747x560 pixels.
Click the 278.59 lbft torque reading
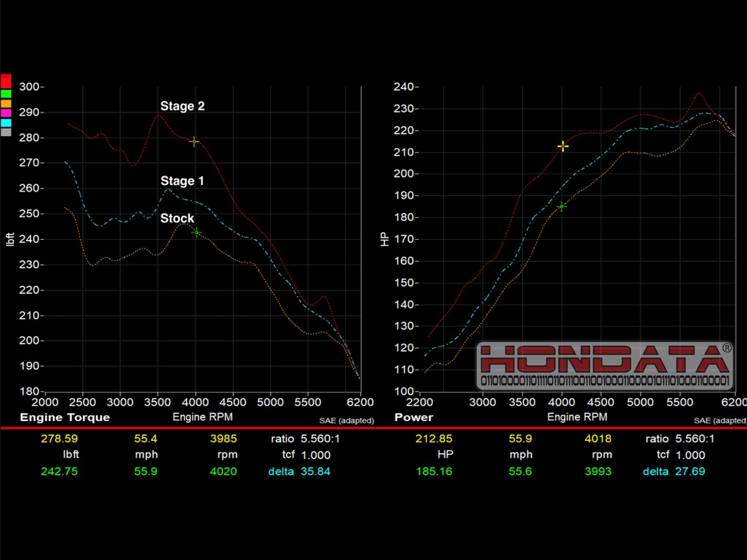pos(59,439)
